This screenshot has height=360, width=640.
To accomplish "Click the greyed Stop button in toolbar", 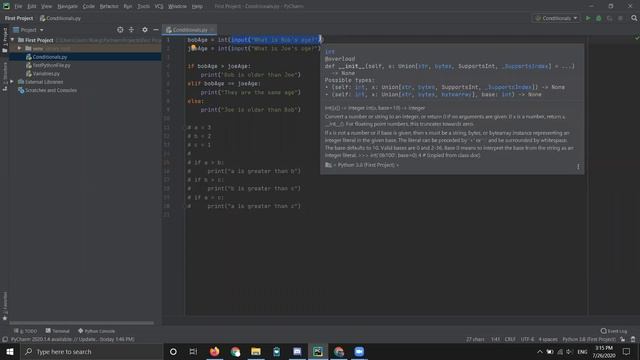I will (620, 18).
